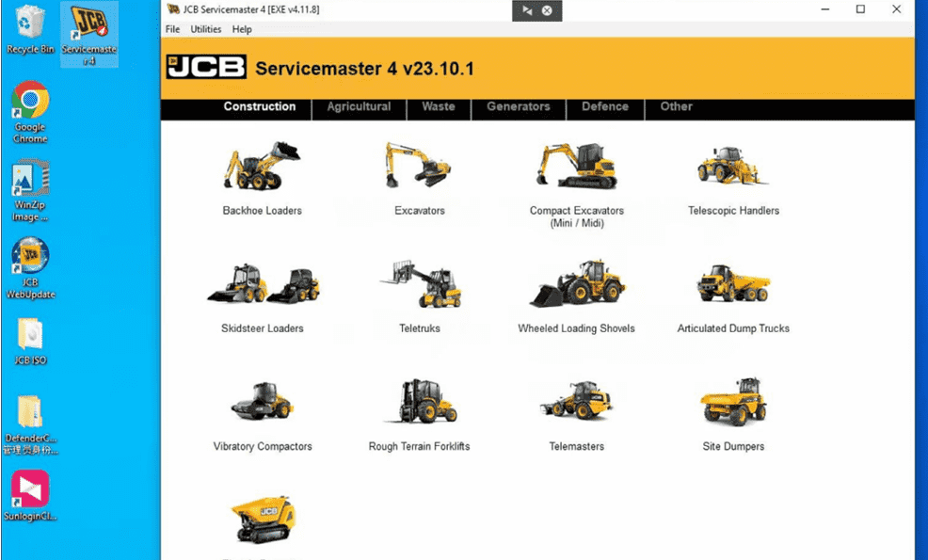Click the JCB logo in the header
Viewport: 928px width, 560px height.
pos(206,68)
